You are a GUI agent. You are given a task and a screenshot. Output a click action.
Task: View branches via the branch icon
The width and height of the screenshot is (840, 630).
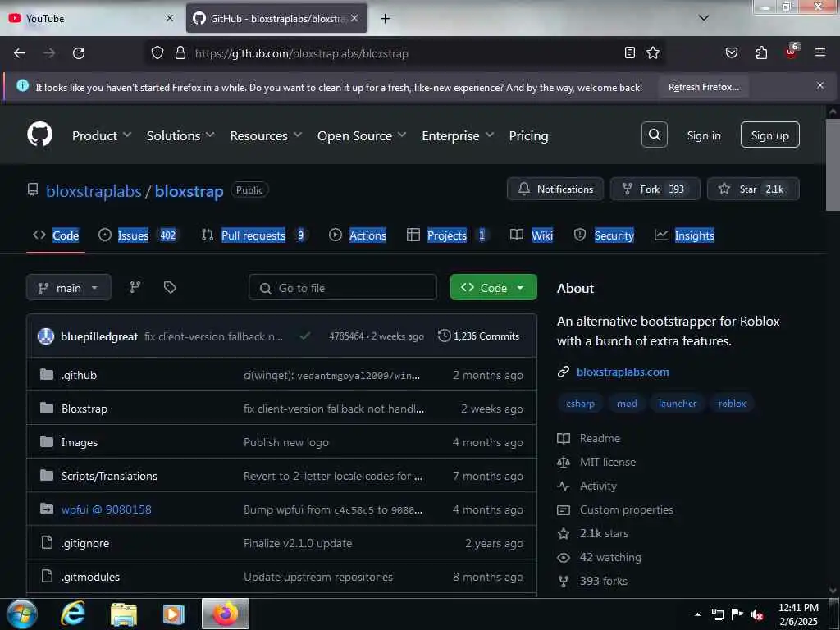(x=135, y=287)
